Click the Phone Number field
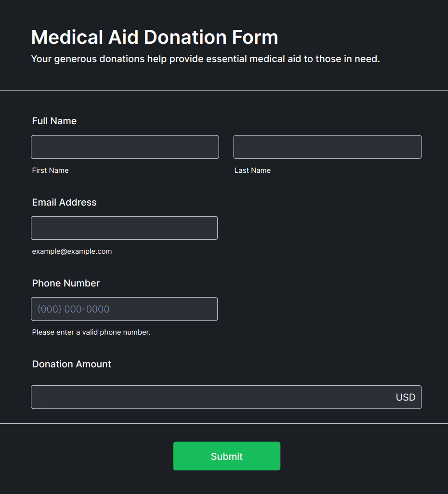This screenshot has height=494, width=448. (x=124, y=309)
